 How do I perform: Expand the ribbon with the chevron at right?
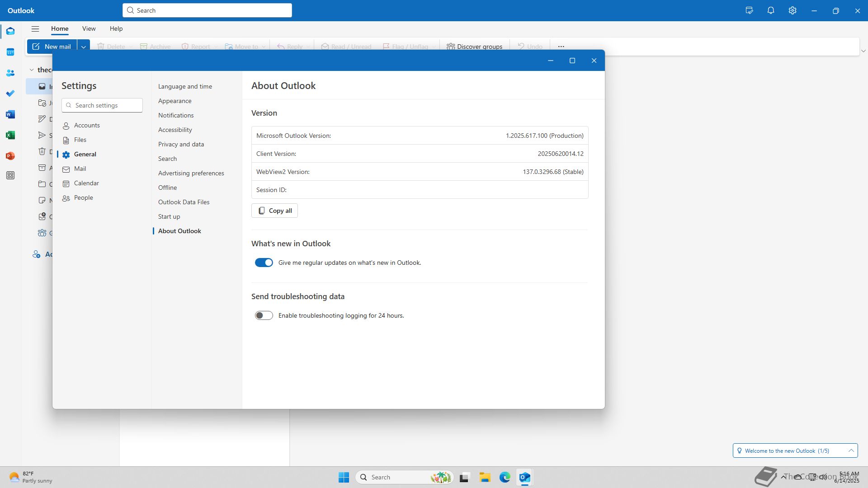(863, 51)
